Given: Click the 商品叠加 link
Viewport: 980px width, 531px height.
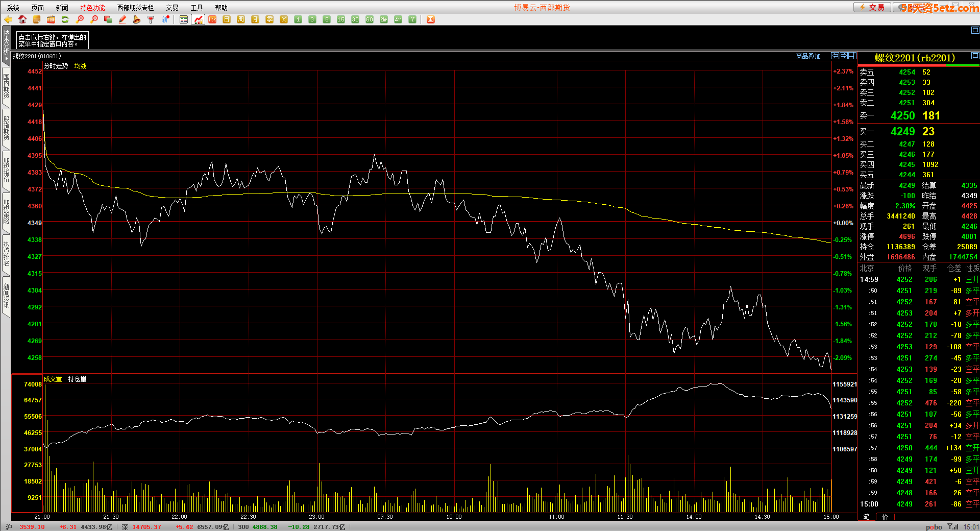Looking at the screenshot, I should [808, 56].
